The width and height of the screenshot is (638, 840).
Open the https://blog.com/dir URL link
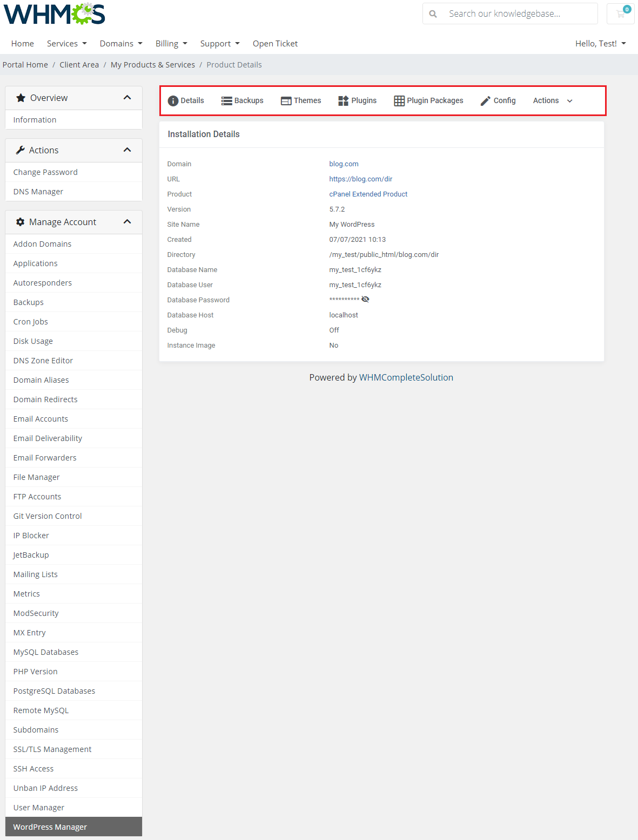pyautogui.click(x=361, y=179)
